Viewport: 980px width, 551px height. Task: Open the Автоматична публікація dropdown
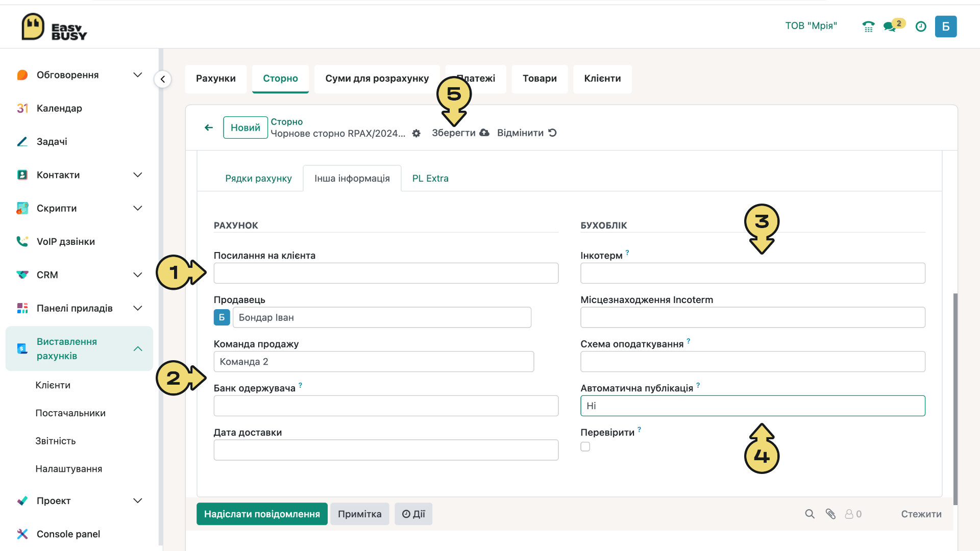click(x=753, y=406)
